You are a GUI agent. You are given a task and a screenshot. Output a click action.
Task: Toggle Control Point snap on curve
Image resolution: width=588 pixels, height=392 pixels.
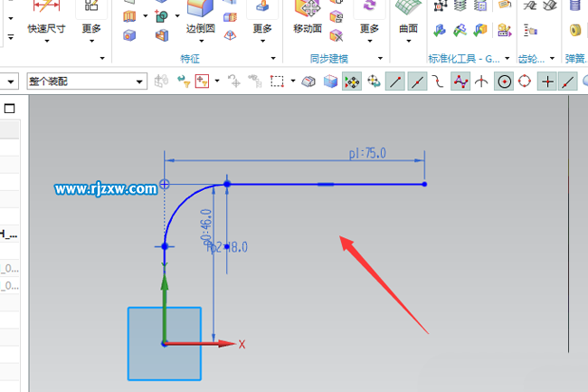pyautogui.click(x=438, y=81)
